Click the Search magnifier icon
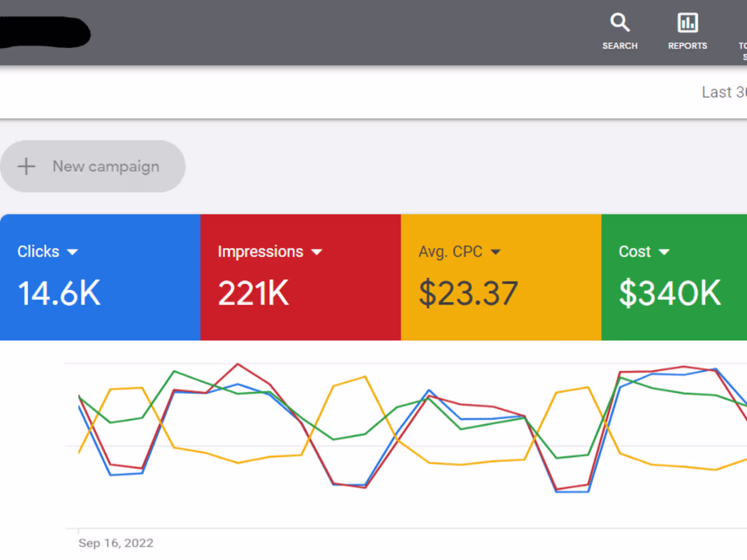747x560 pixels. click(x=620, y=22)
